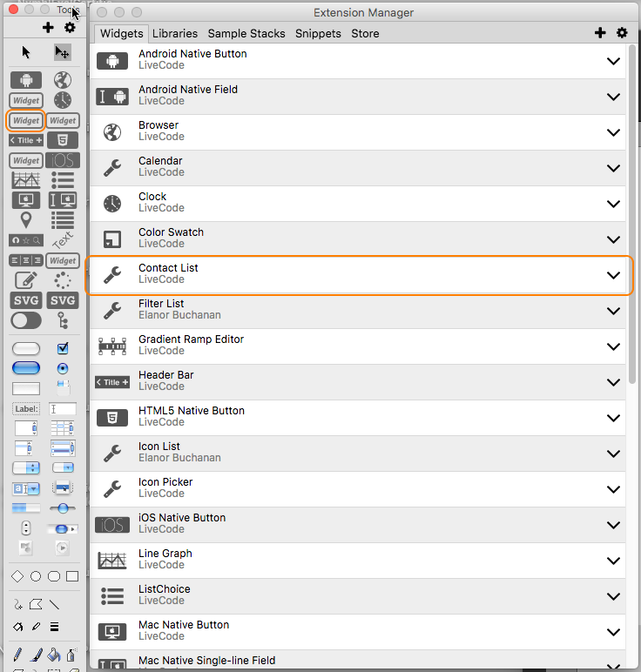Switch to the Widgets tab

click(122, 33)
